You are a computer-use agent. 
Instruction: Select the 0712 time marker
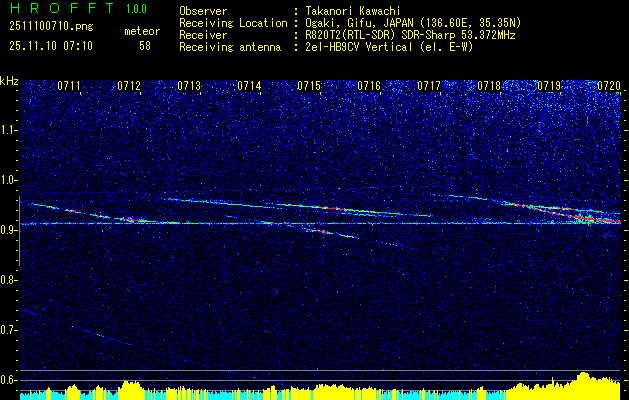click(x=129, y=87)
